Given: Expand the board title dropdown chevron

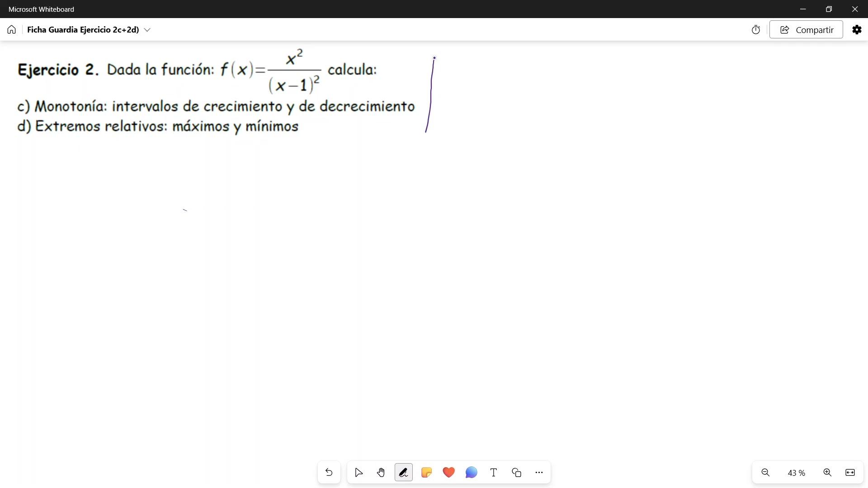Looking at the screenshot, I should [x=147, y=30].
